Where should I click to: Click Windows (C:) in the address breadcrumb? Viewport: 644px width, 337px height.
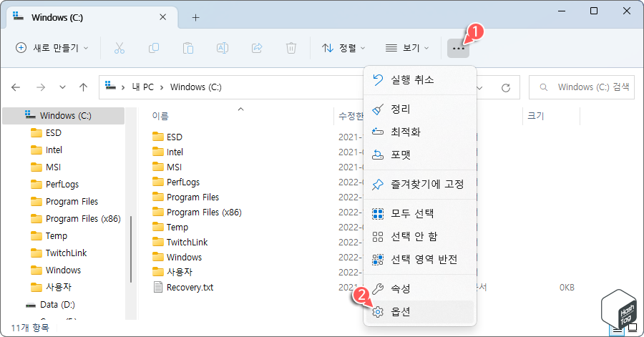pyautogui.click(x=196, y=87)
